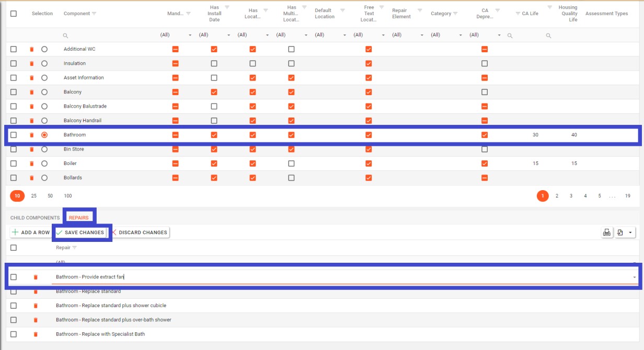Click the print icon in repairs toolbar
The height and width of the screenshot is (350, 644).
pos(606,232)
